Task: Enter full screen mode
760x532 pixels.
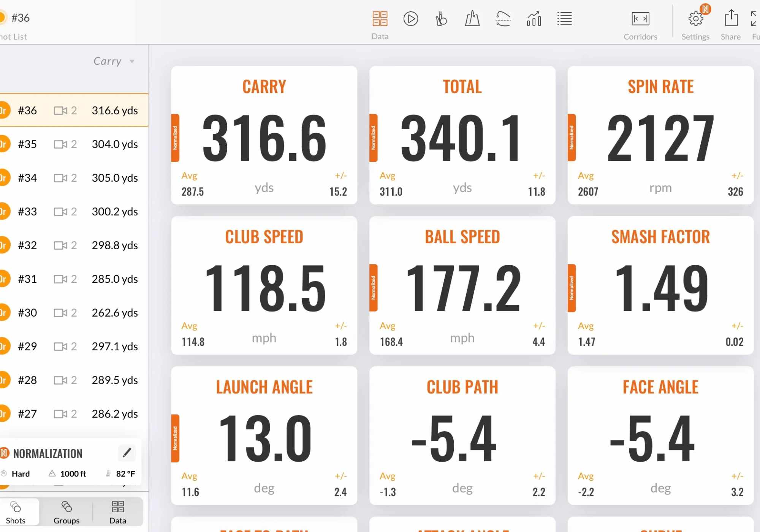Action: 755,19
